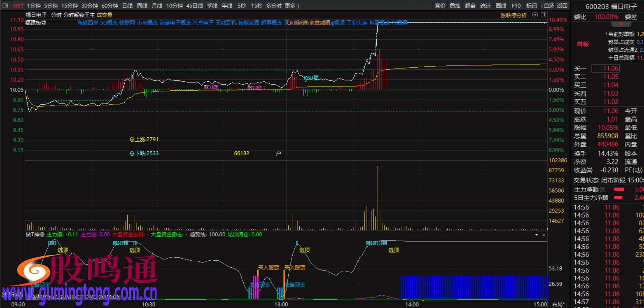The width and height of the screenshot is (644, 308).
Task: Click the split-panel icon beside 涨跌停分析
Action: [x=543, y=15]
